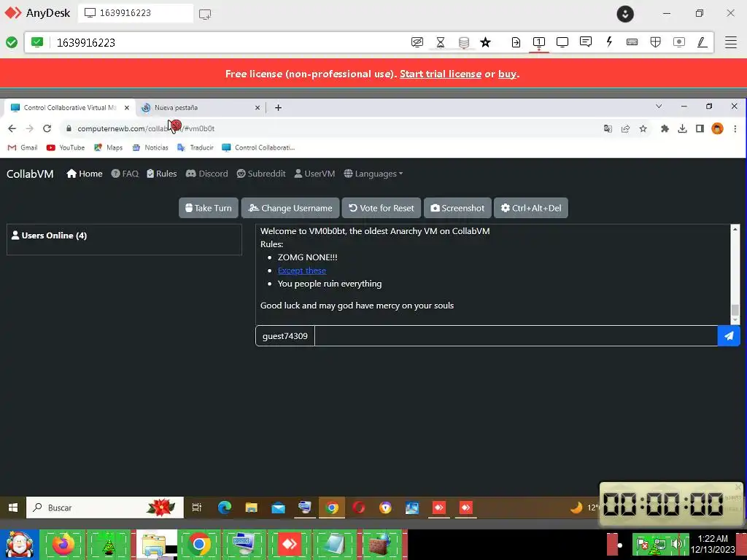747x560 pixels.
Task: Click the chat message input next to guest74309
Action: [x=516, y=336]
